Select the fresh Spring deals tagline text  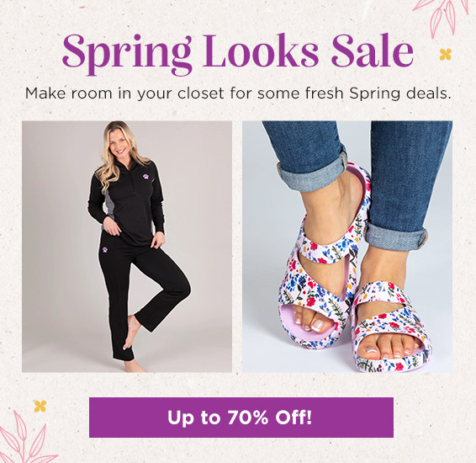point(238,93)
